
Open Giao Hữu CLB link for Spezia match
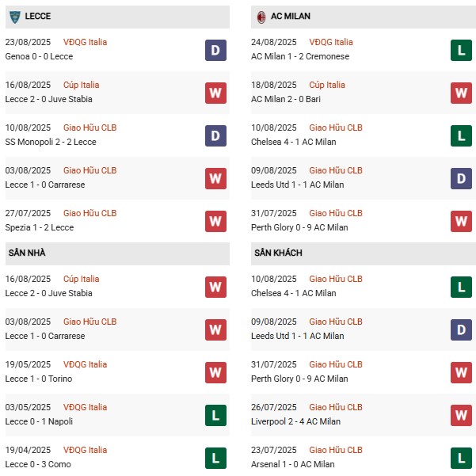point(89,214)
